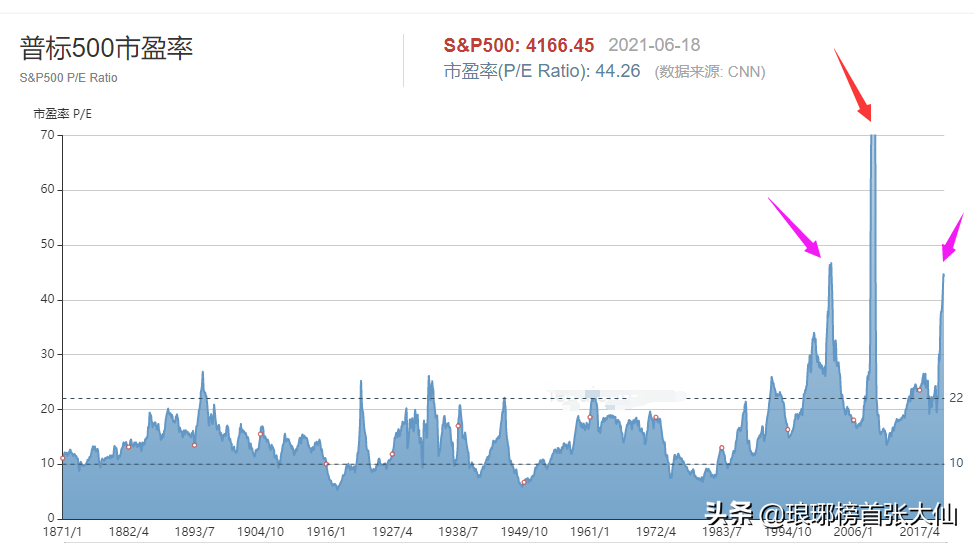
Task: Click the data source note (数据来源: CNN)
Action: [710, 71]
